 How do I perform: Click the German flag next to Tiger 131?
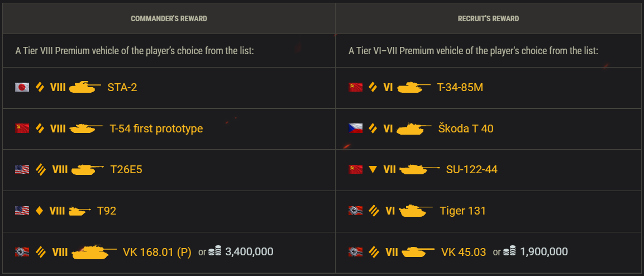(x=356, y=211)
